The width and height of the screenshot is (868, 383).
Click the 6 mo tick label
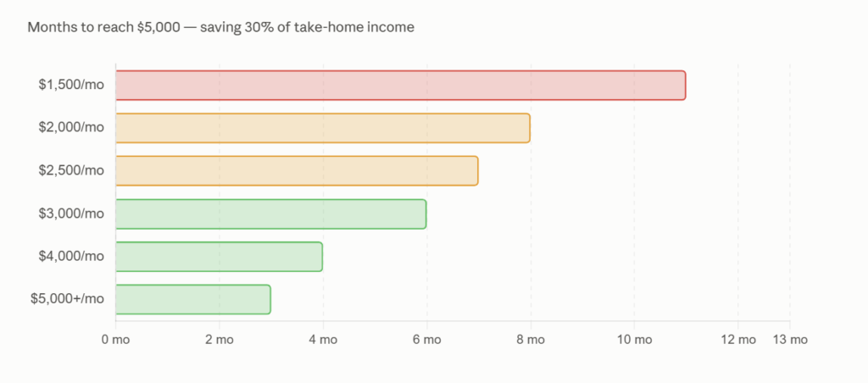point(427,340)
